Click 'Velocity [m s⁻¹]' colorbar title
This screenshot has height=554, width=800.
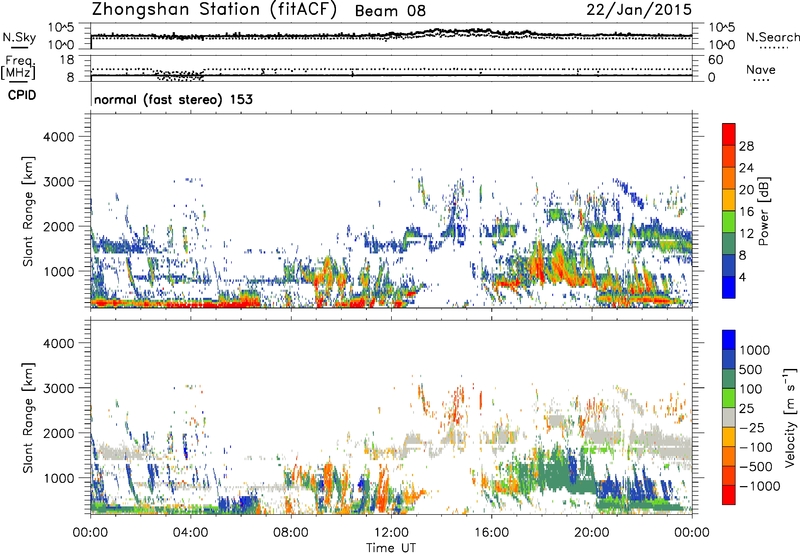tap(790, 417)
